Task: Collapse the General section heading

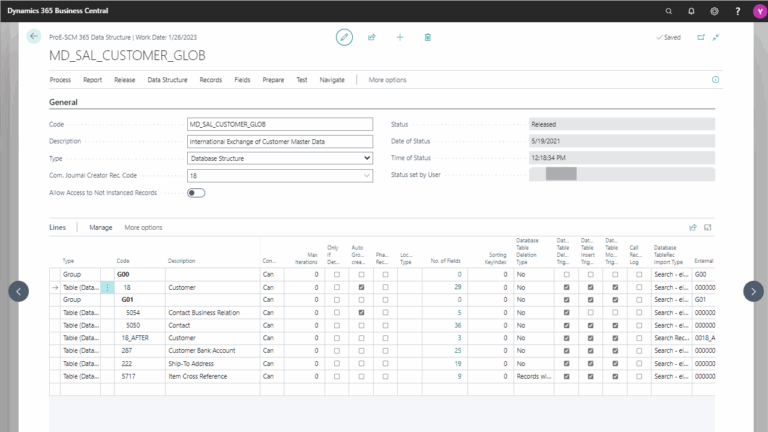Action: pyautogui.click(x=63, y=102)
